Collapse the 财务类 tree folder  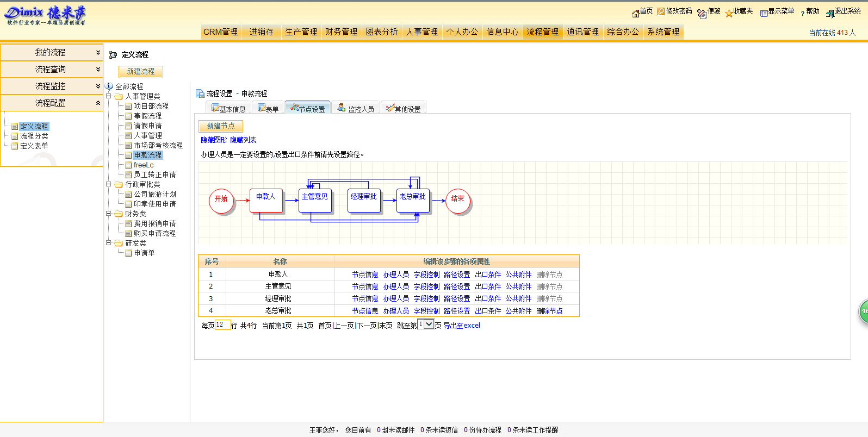coord(109,214)
